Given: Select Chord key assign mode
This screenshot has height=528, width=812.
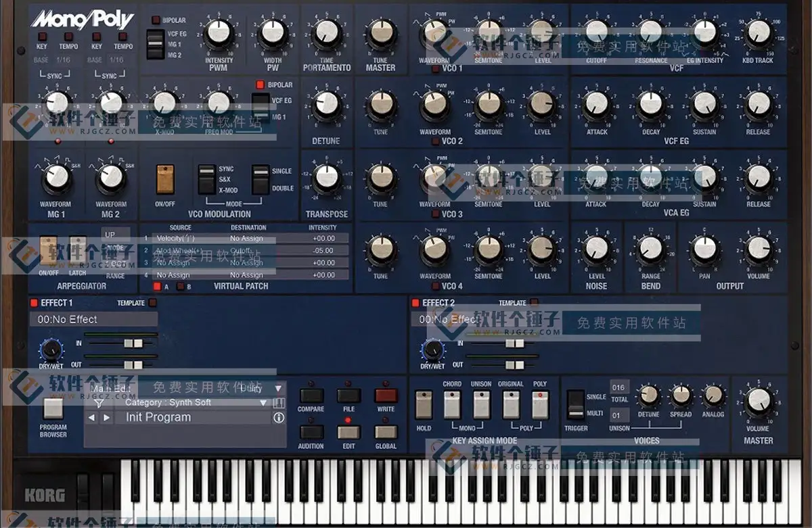Looking at the screenshot, I should pyautogui.click(x=452, y=404).
